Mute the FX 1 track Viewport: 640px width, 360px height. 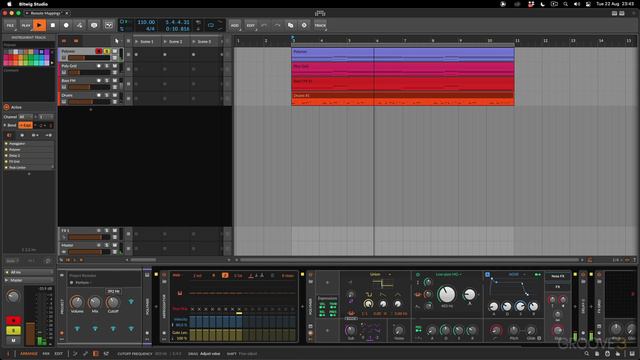(115, 231)
